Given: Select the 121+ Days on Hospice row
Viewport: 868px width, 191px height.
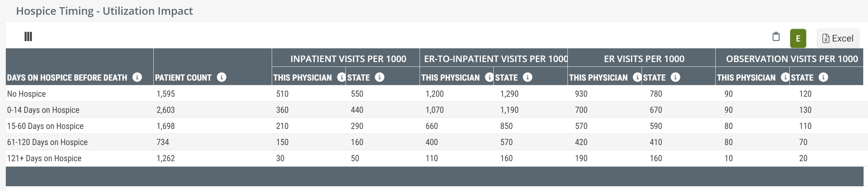Looking at the screenshot, I should point(44,158).
